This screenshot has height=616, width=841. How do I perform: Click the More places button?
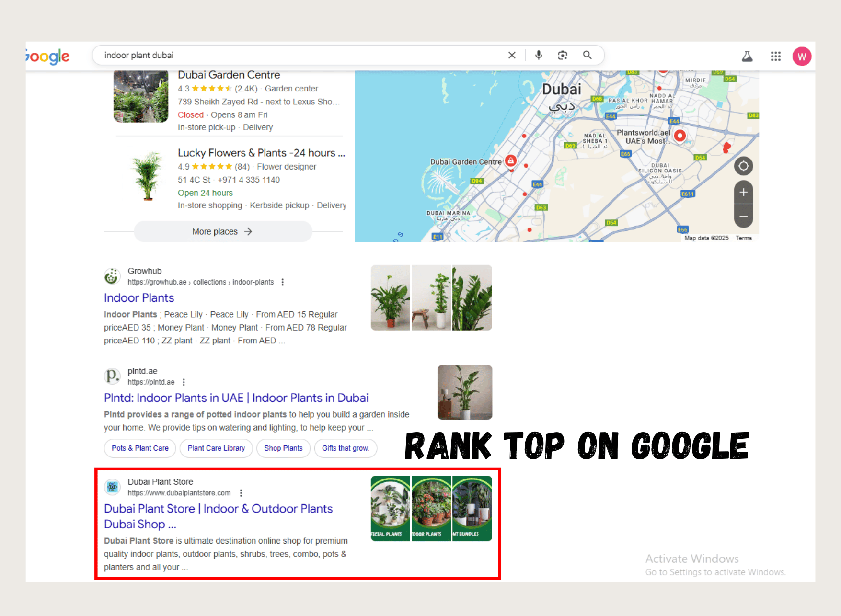(222, 231)
